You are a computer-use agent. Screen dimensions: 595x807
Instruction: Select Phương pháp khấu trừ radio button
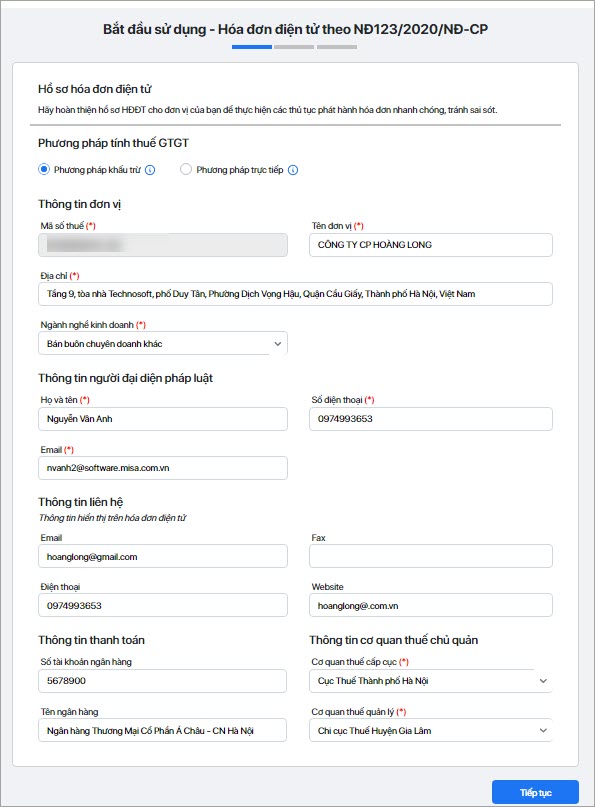pyautogui.click(x=44, y=169)
